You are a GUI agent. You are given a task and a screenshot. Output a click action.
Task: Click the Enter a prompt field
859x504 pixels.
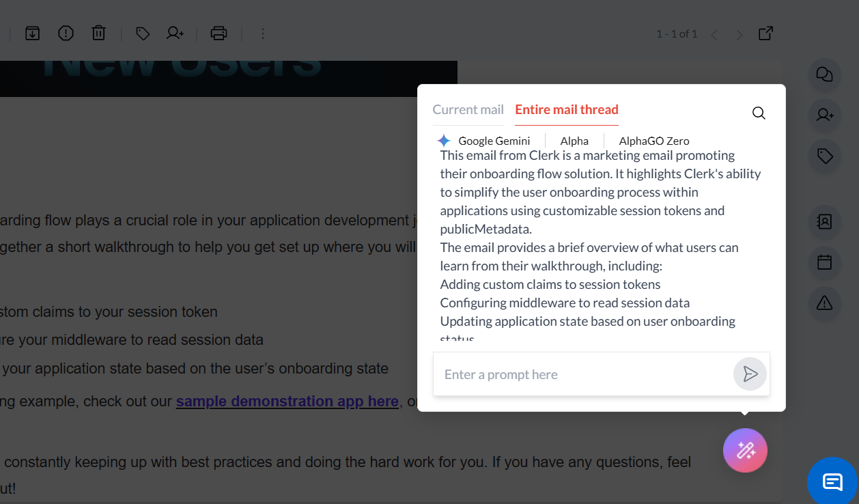(580, 374)
